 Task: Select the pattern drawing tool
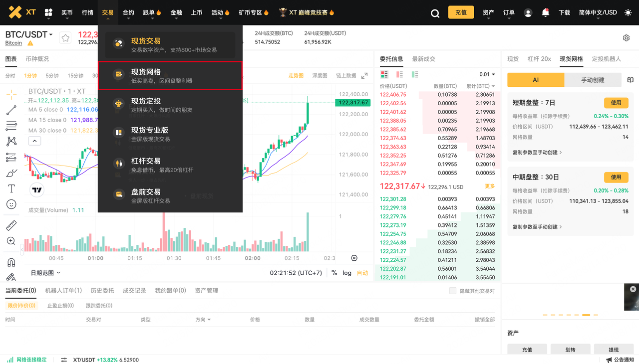coord(11,142)
